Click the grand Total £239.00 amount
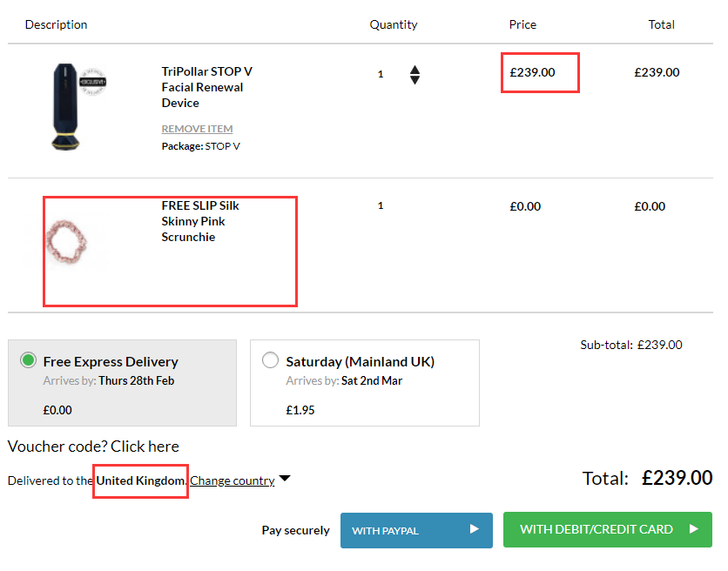The height and width of the screenshot is (571, 728). (x=677, y=478)
